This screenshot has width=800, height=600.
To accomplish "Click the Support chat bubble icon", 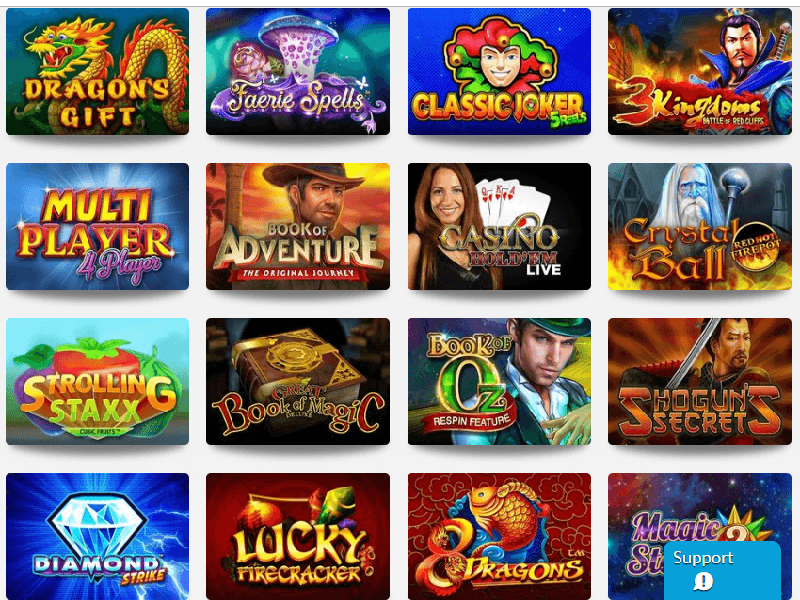I will pos(703,581).
